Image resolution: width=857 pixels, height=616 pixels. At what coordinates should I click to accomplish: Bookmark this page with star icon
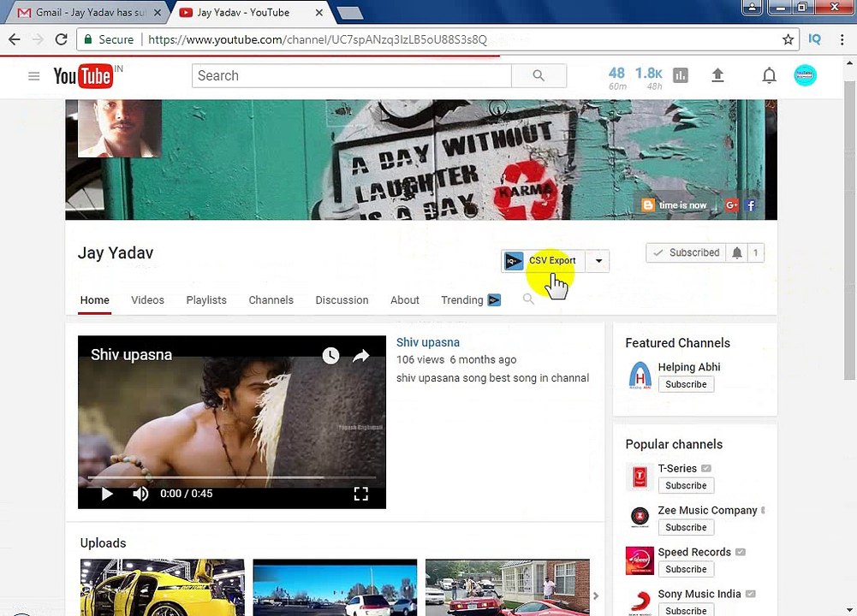pyautogui.click(x=788, y=39)
